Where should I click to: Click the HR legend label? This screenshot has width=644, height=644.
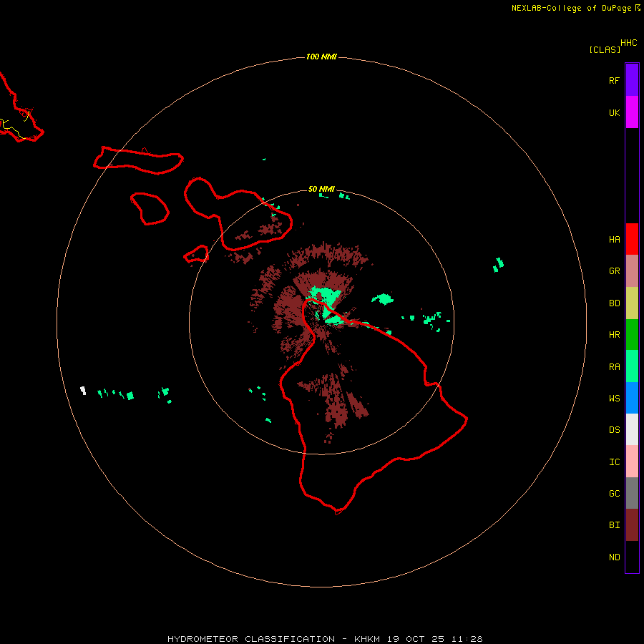pos(614,335)
